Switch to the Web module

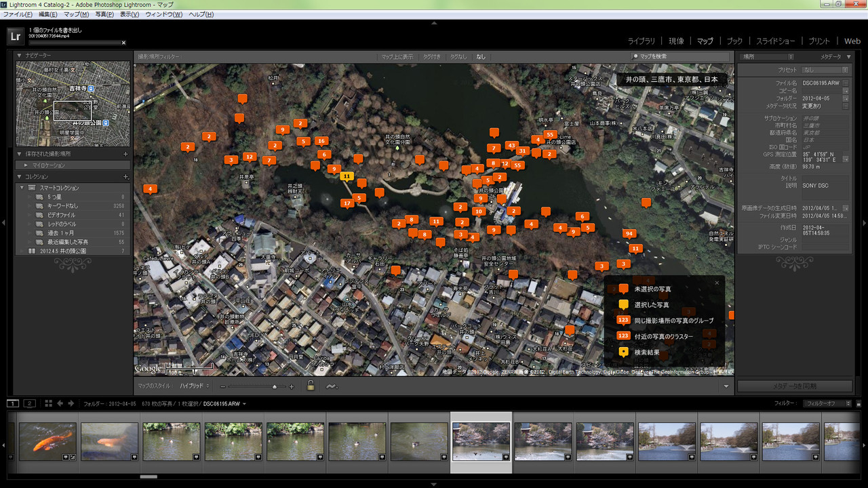point(852,41)
